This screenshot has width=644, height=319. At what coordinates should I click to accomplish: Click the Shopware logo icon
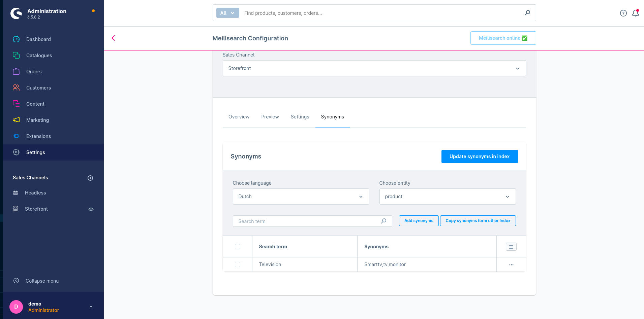(16, 13)
